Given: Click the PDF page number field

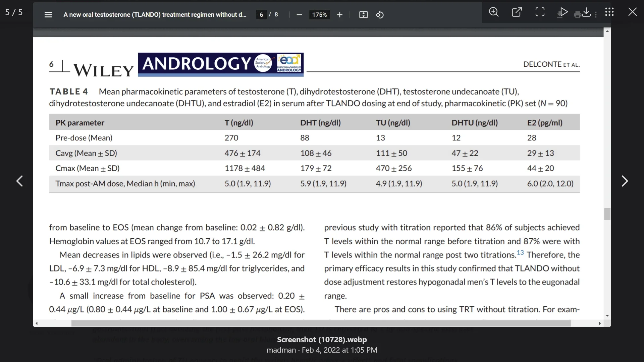Looking at the screenshot, I should pos(261,15).
